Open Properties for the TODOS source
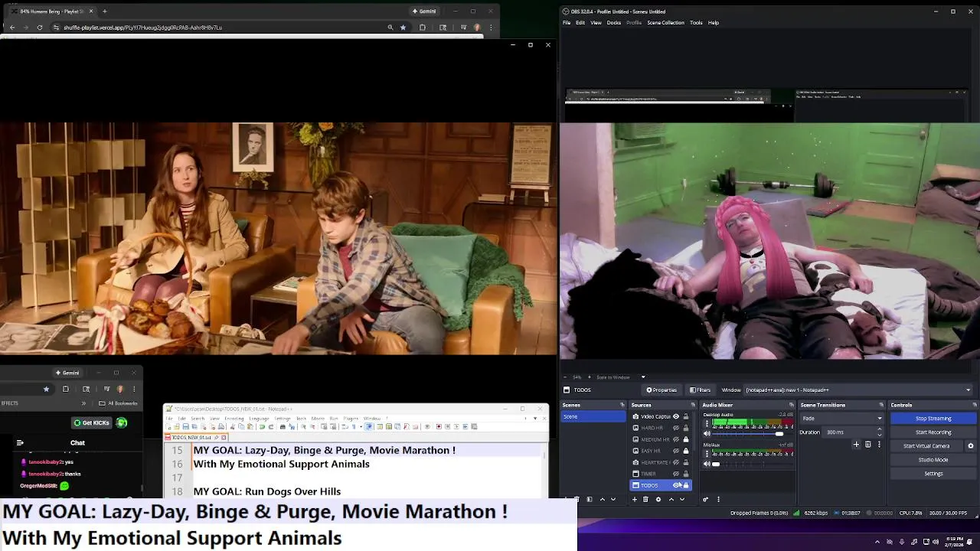Viewport: 980px width, 551px height. (661, 390)
